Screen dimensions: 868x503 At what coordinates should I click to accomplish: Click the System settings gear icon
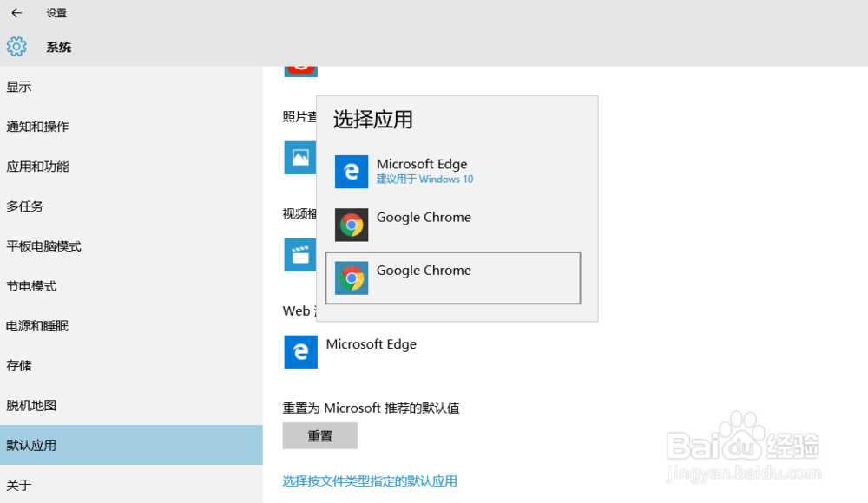(16, 47)
